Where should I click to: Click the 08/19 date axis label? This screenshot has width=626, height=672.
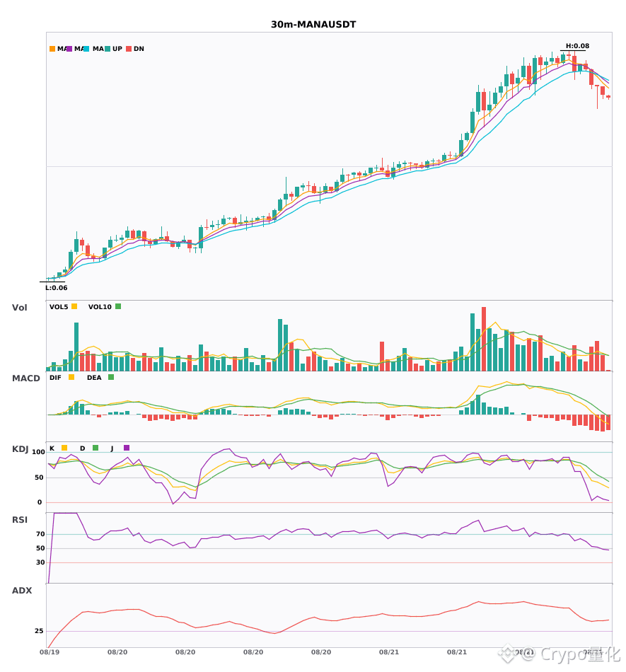[x=50, y=652]
